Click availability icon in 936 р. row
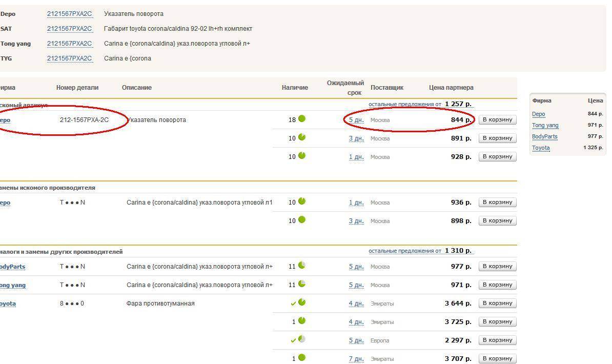 (x=302, y=201)
